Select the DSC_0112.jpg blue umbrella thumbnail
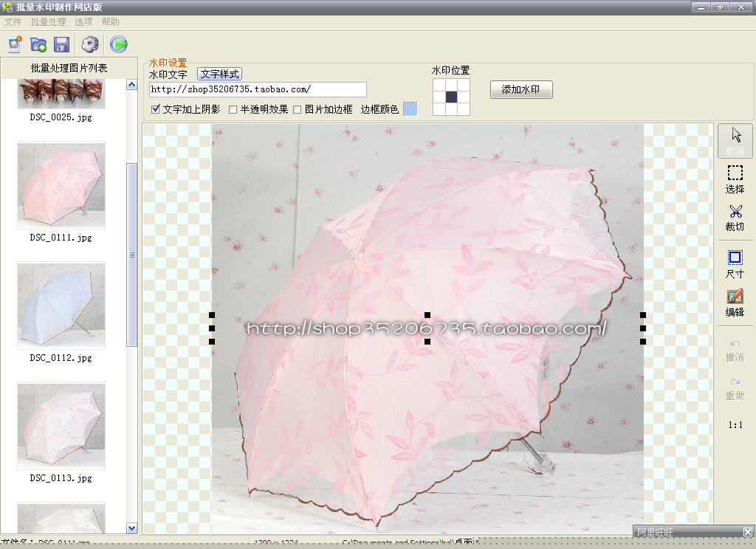The width and height of the screenshot is (756, 549). (x=61, y=305)
